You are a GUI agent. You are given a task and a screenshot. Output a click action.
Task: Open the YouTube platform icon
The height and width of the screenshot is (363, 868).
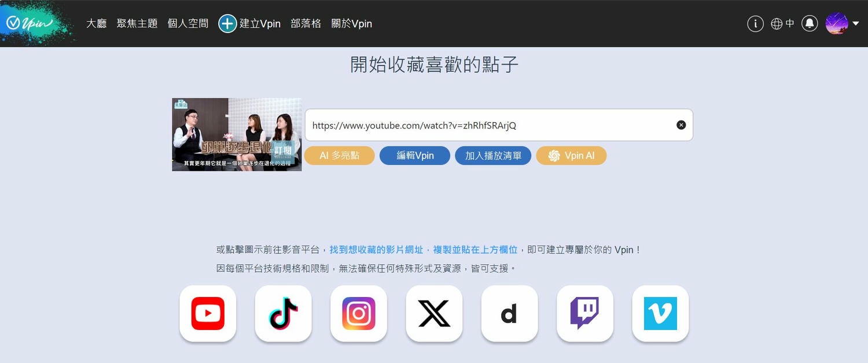208,313
